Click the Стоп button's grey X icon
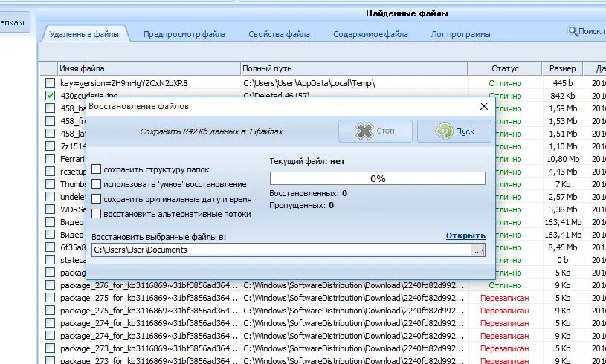Screen dimensions: 606x364 (x=364, y=131)
